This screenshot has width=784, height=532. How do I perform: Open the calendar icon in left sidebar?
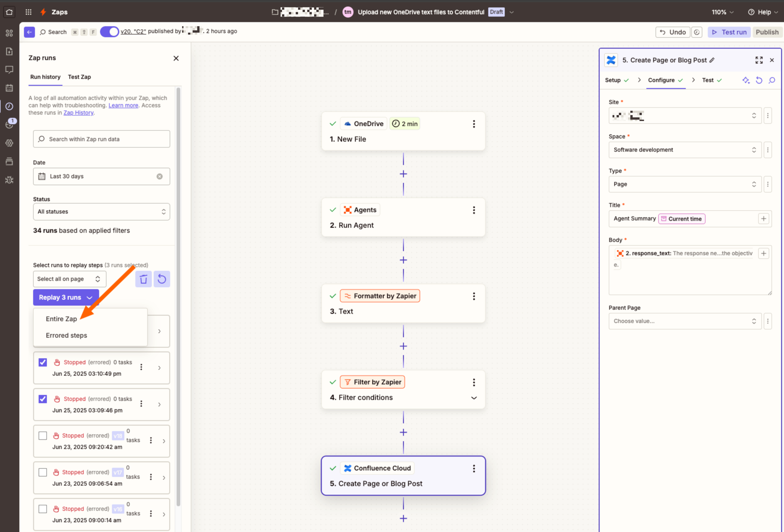click(x=9, y=88)
